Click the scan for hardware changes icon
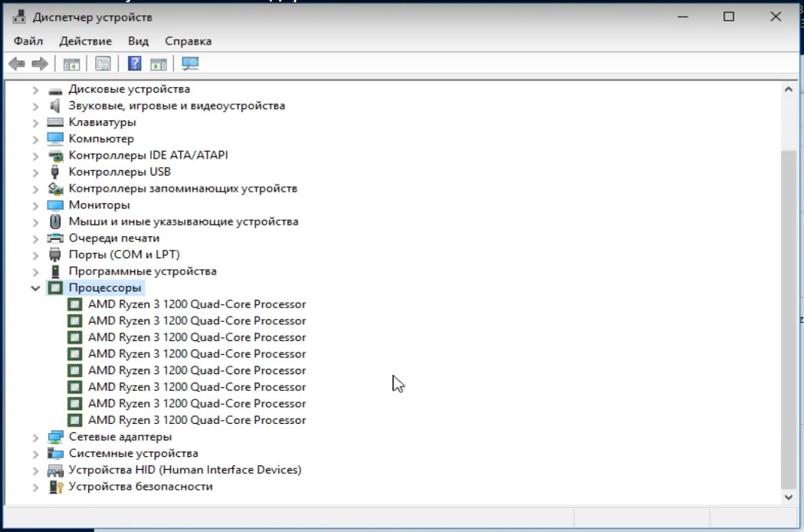 coord(190,64)
